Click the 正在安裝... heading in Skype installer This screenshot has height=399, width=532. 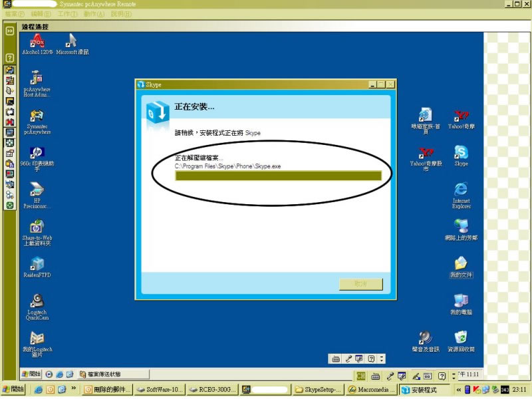pos(194,107)
